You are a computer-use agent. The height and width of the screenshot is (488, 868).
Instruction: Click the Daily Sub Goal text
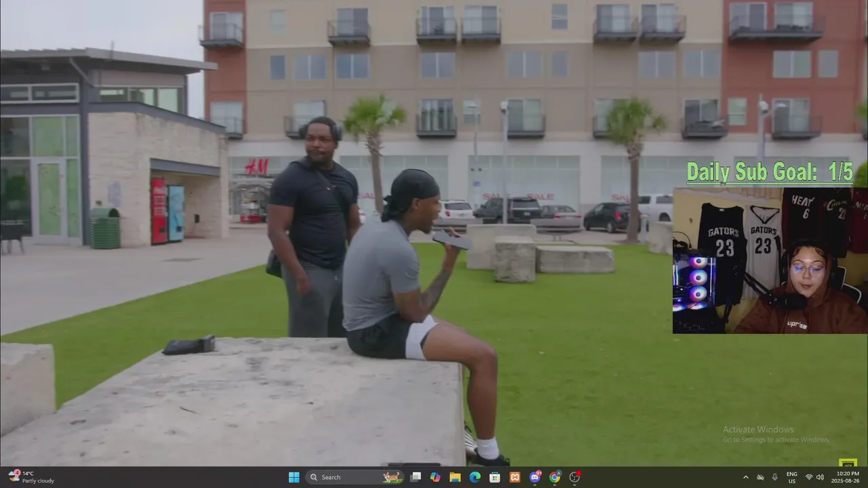[x=770, y=172]
